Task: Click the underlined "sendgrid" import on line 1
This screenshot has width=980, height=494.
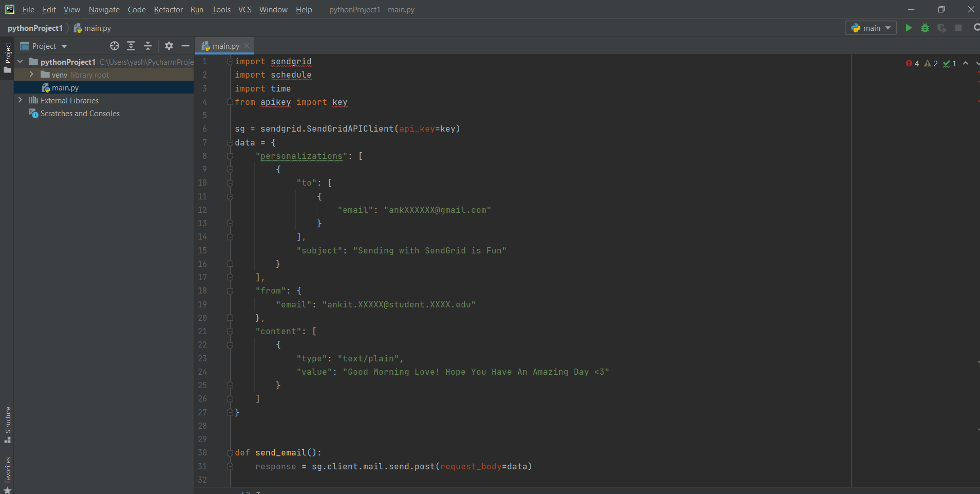Action: pyautogui.click(x=291, y=62)
